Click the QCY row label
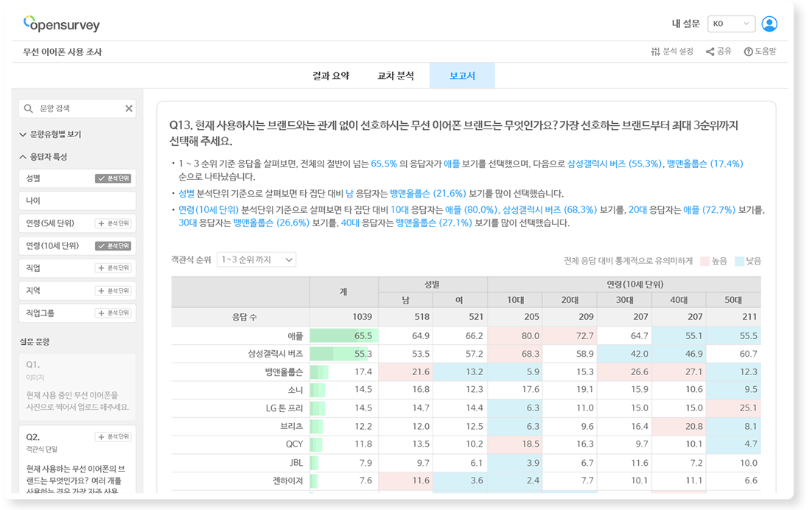 [294, 444]
